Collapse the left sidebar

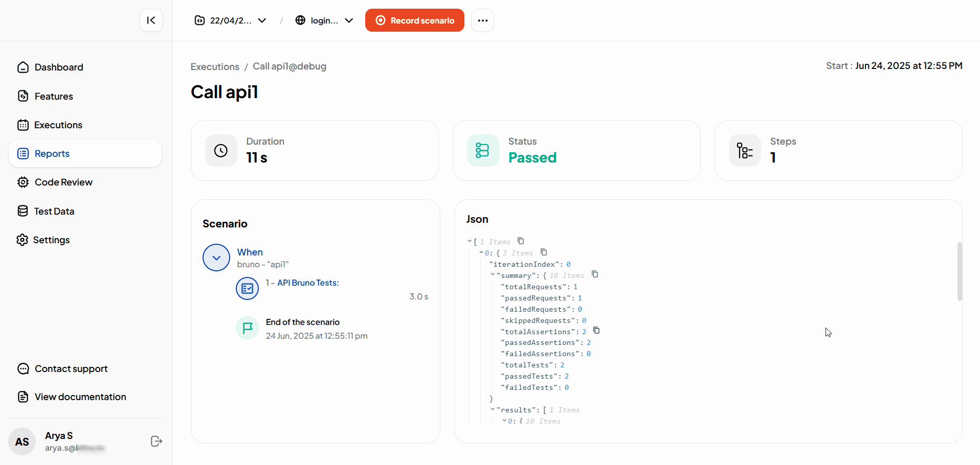coord(151,20)
